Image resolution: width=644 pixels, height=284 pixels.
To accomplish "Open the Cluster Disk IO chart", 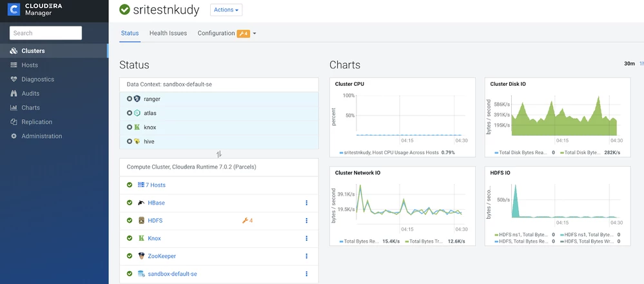I will (558, 117).
